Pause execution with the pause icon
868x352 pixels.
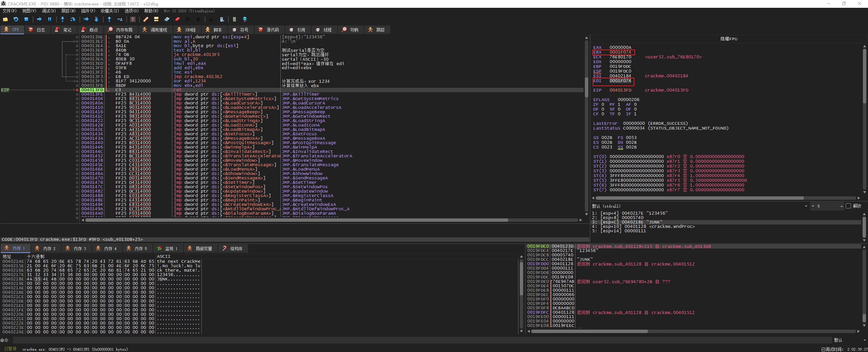50,19
